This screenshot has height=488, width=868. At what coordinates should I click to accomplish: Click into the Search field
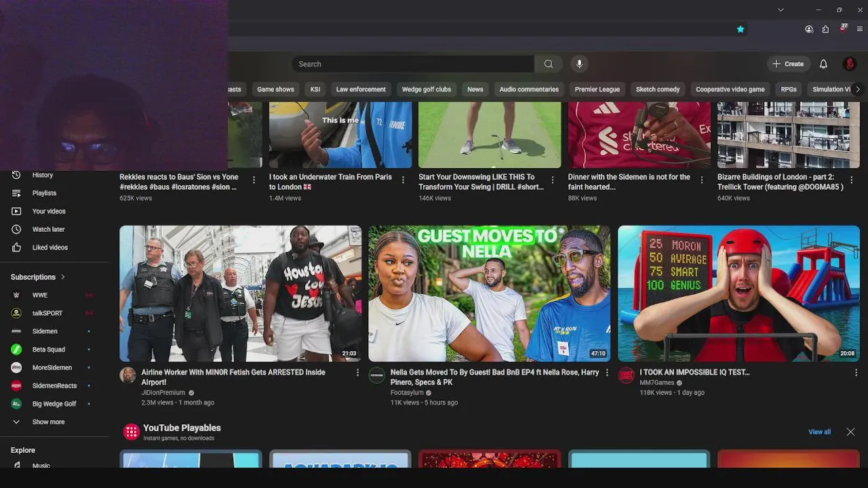pos(413,64)
